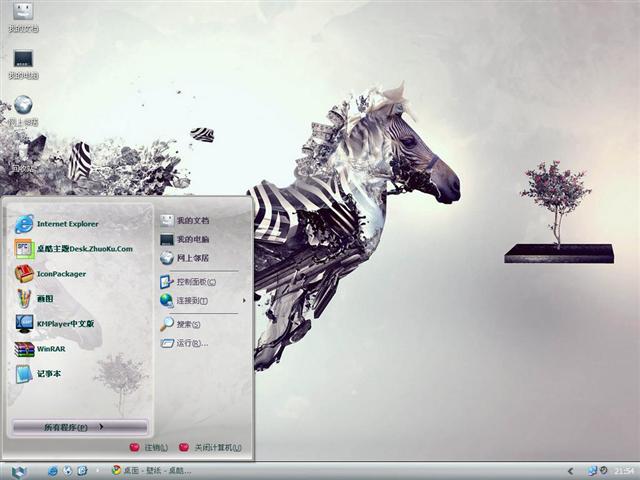
Task: Open IconPackager from the start menu
Action: pyautogui.click(x=51, y=274)
